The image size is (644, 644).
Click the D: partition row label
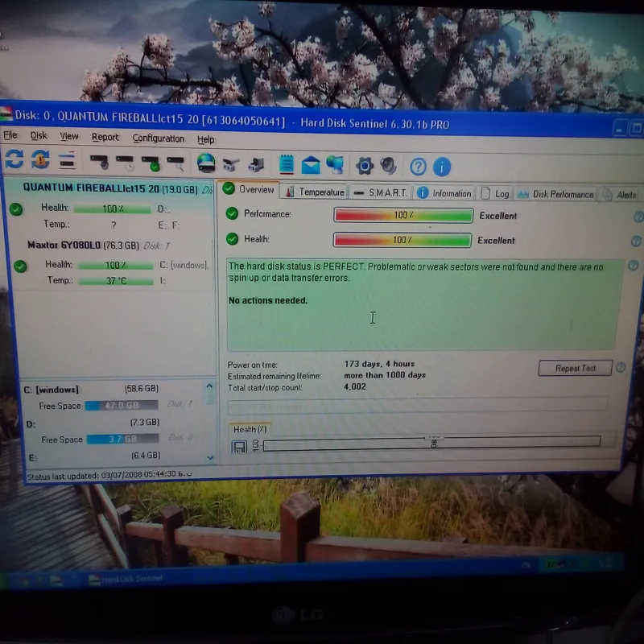(x=31, y=423)
